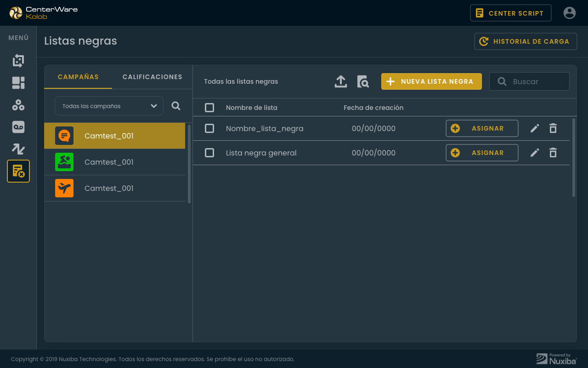Click Asignar for Lista negra general
Viewport: 588px width, 368px height.
(482, 153)
